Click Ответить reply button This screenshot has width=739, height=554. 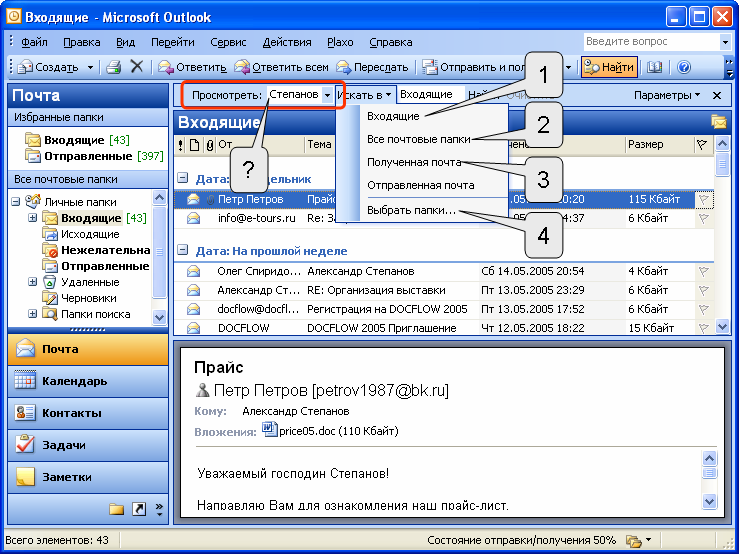[192, 67]
